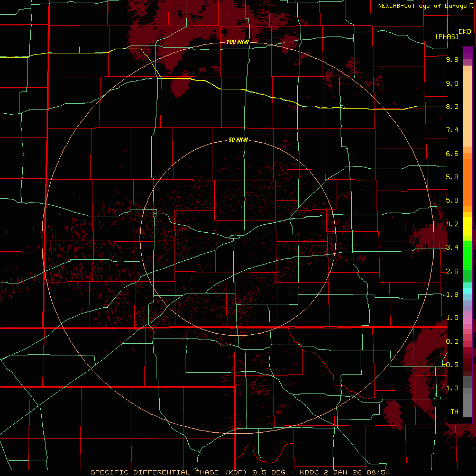Click the 2.6 scale value
This screenshot has height=476, width=476.
point(452,271)
